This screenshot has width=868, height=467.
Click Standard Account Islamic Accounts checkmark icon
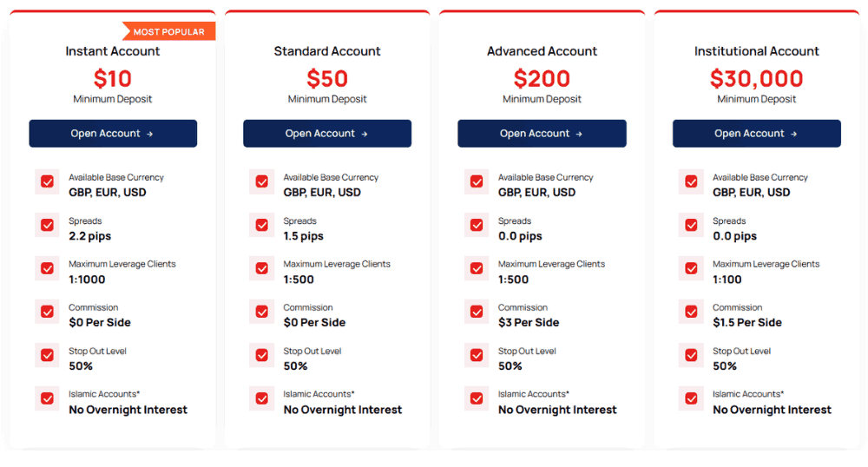point(261,399)
